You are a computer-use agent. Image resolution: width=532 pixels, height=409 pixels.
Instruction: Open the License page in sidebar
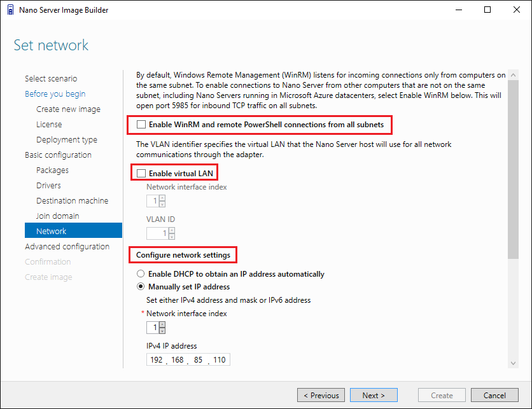(49, 125)
